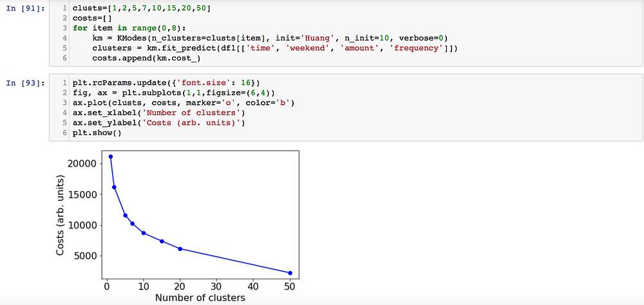Click the KModes constructor code line
Viewport: 644px width, 305px height.
coord(270,39)
